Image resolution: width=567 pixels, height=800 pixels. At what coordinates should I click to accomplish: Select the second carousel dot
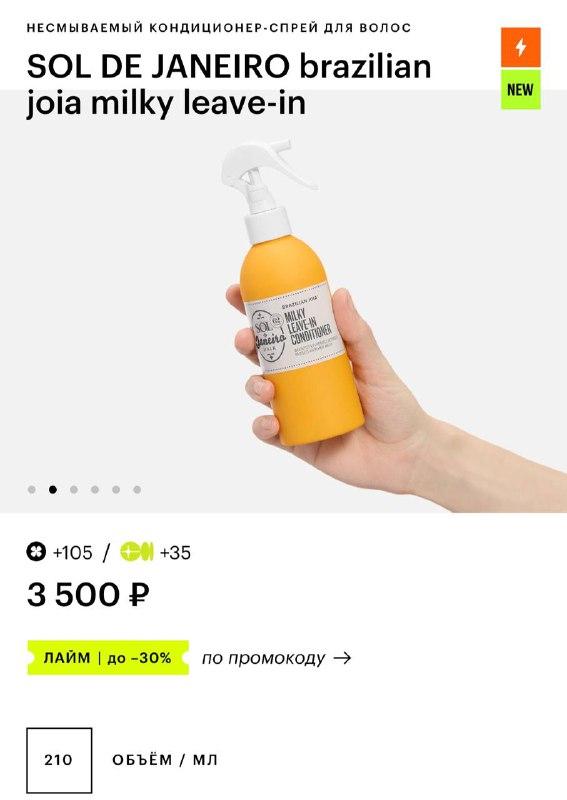[53, 490]
